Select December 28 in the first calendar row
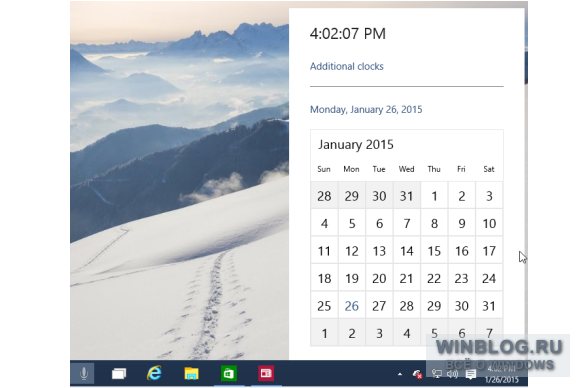Screen dimensions: 580x388 click(324, 196)
